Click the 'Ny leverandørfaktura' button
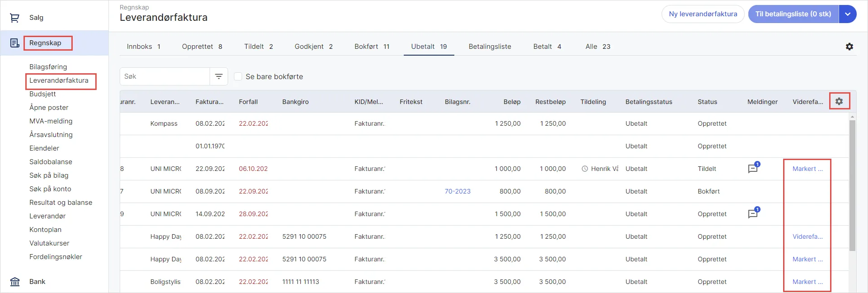 703,14
